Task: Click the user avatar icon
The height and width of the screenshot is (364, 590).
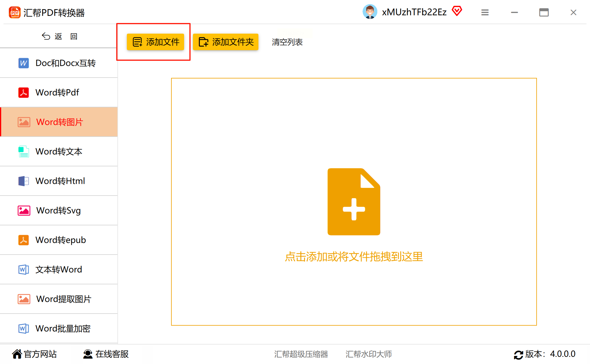Action: pos(370,12)
